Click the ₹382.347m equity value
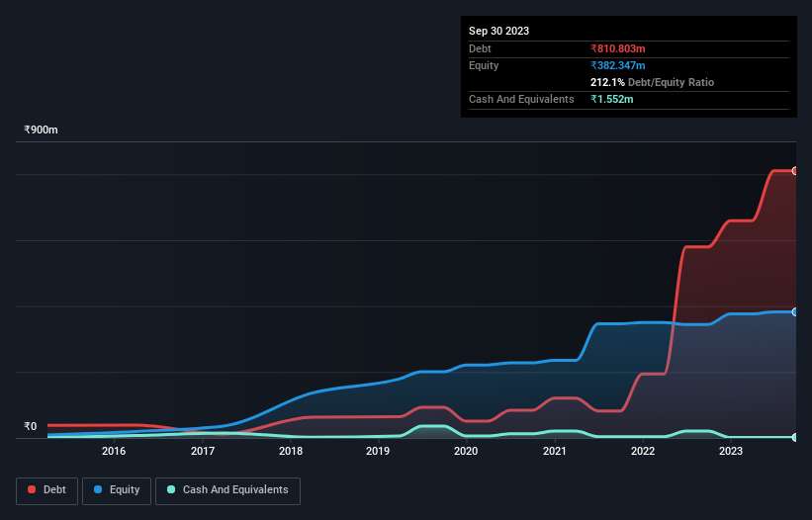The height and width of the screenshot is (520, 812). [618, 65]
